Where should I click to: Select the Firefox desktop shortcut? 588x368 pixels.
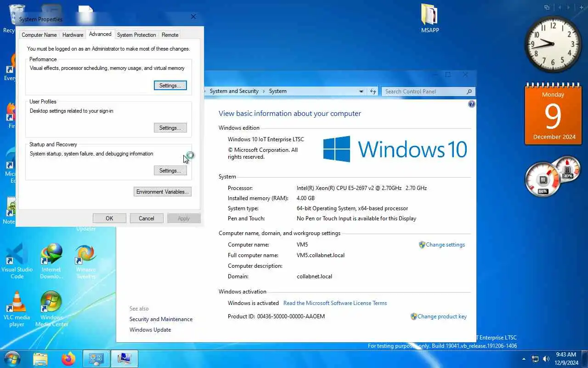(x=10, y=115)
